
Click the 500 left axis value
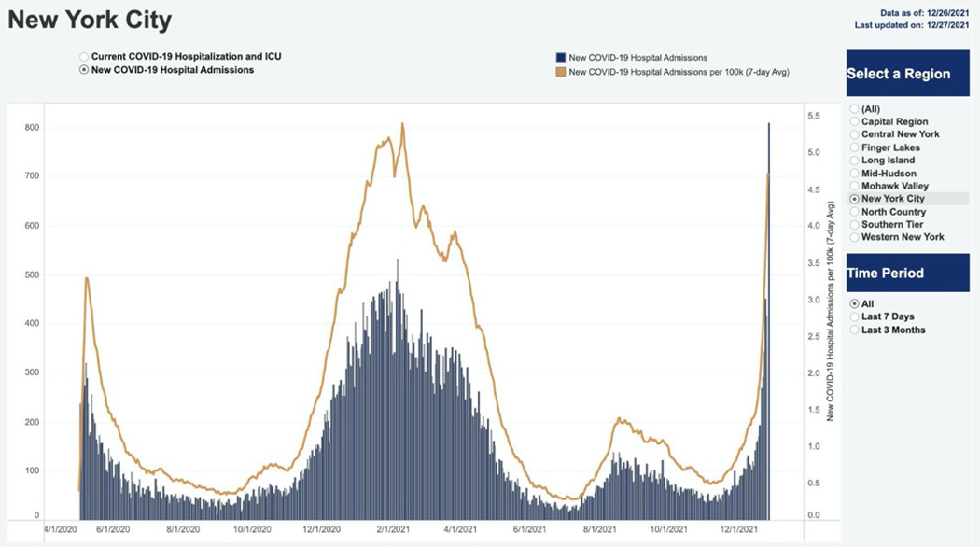32,274
